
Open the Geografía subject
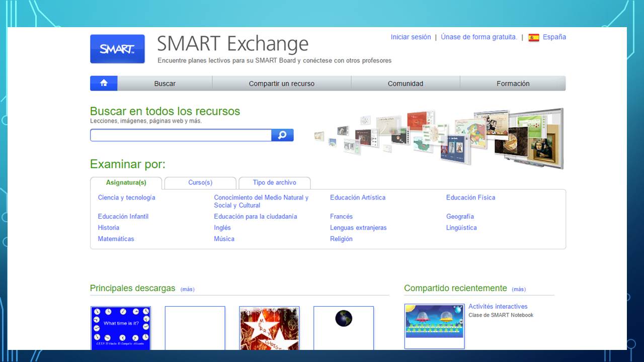coord(460,217)
